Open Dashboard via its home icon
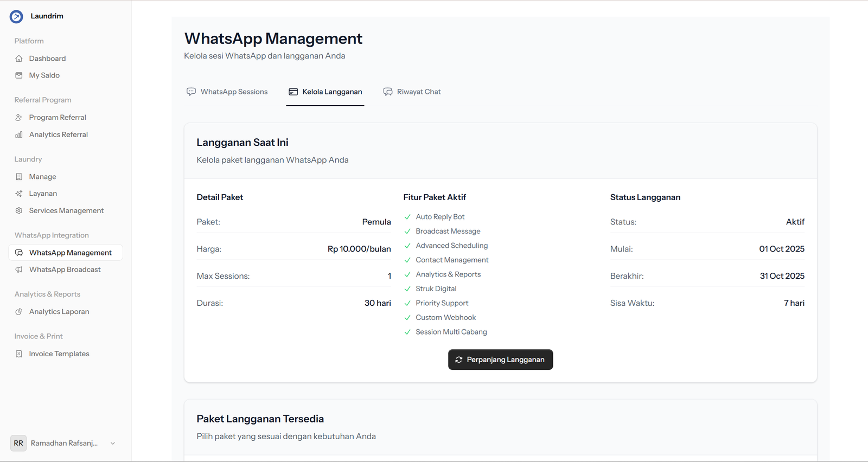 [19, 59]
